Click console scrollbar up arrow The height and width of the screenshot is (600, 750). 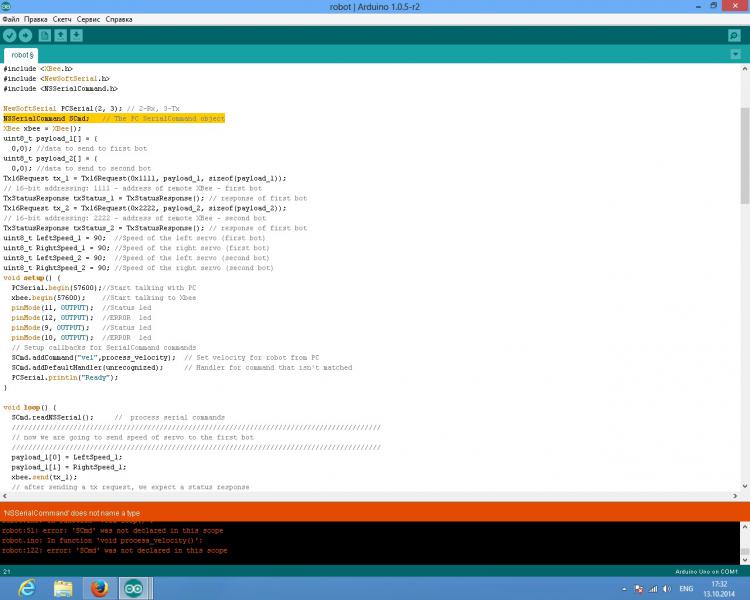[x=745, y=526]
